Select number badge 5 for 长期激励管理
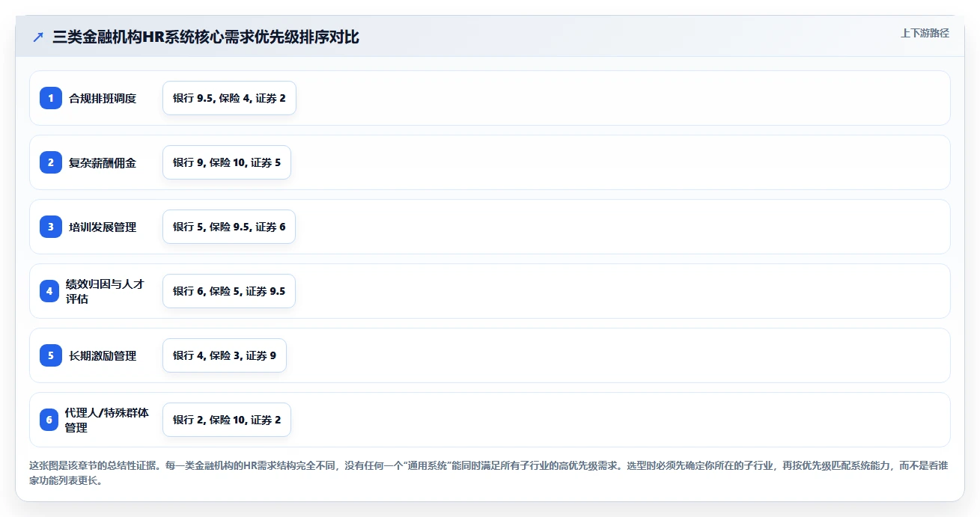This screenshot has width=980, height=517. [x=51, y=355]
